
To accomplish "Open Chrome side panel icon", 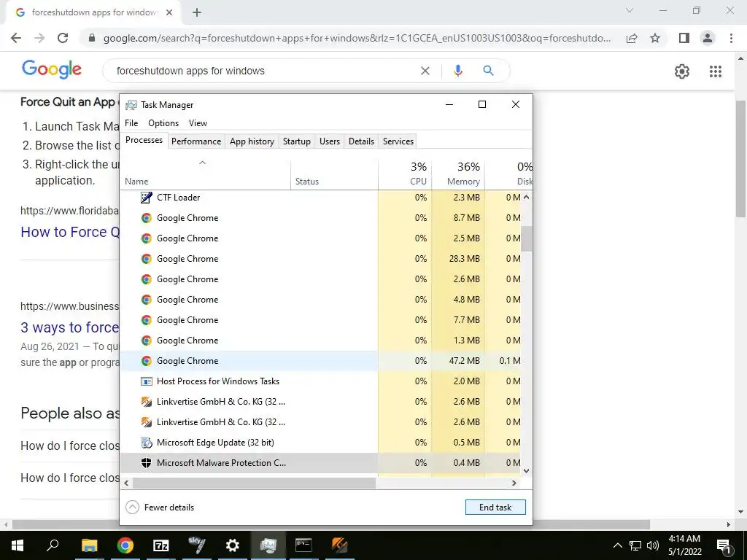I will pyautogui.click(x=684, y=38).
